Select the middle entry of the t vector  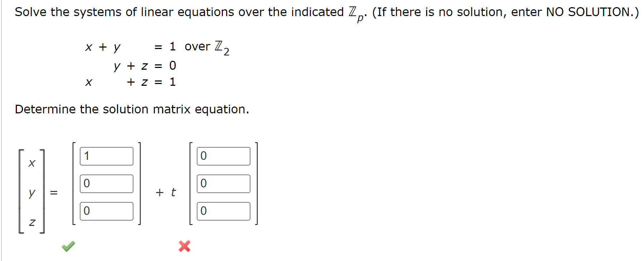point(223,183)
